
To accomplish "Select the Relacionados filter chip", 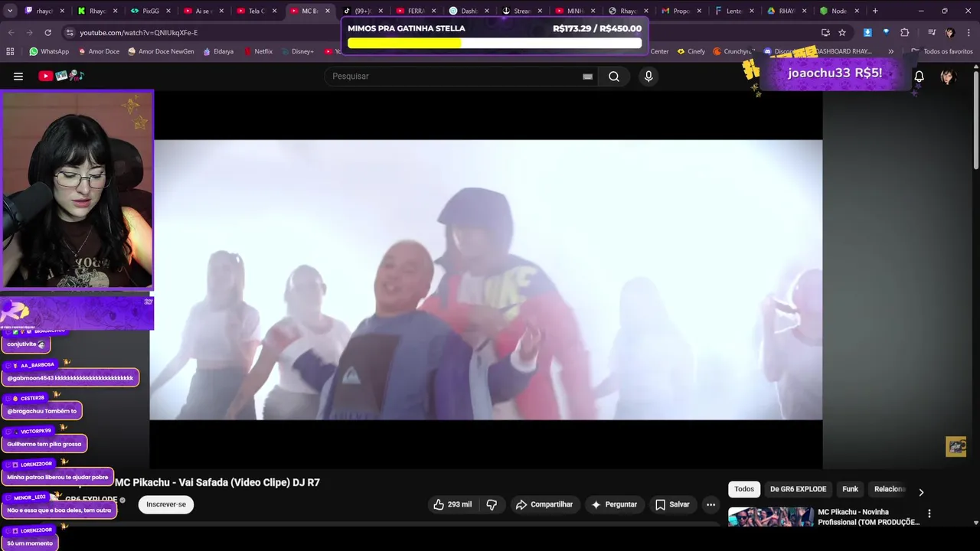I will [x=890, y=489].
